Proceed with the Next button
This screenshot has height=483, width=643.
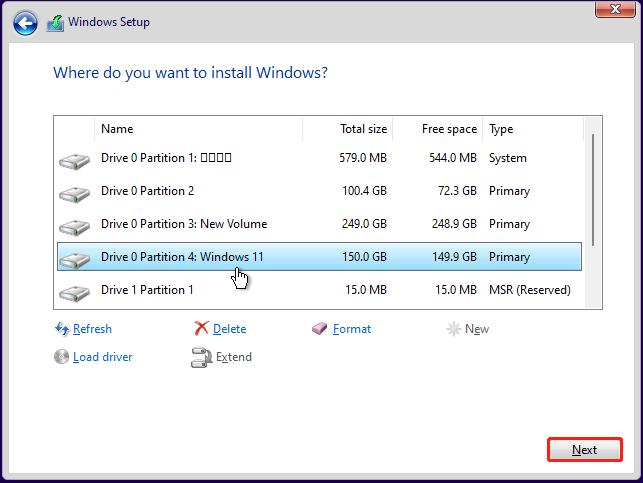[585, 450]
